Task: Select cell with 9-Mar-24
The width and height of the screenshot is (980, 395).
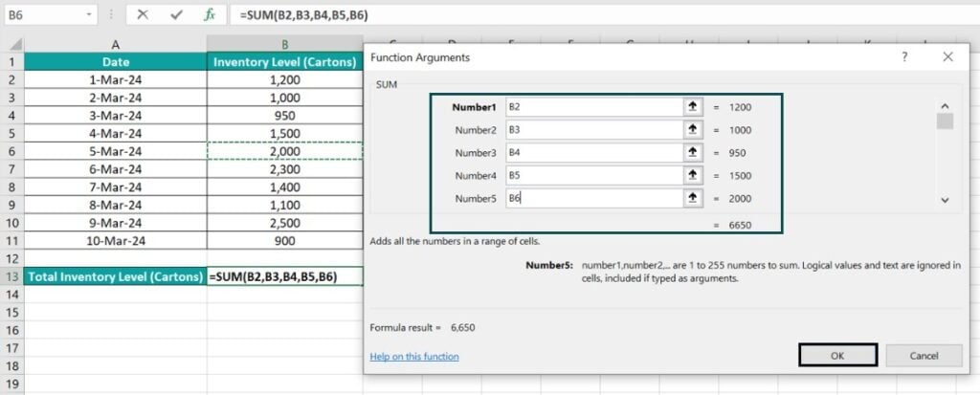Action: [x=116, y=223]
